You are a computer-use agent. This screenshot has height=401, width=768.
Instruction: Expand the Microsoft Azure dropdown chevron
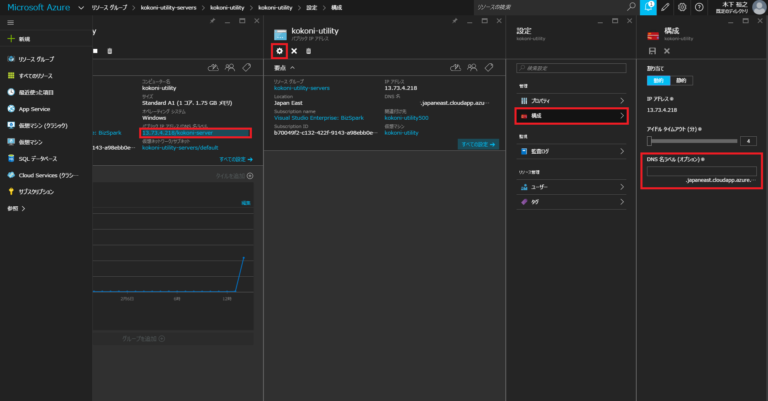(81, 7)
